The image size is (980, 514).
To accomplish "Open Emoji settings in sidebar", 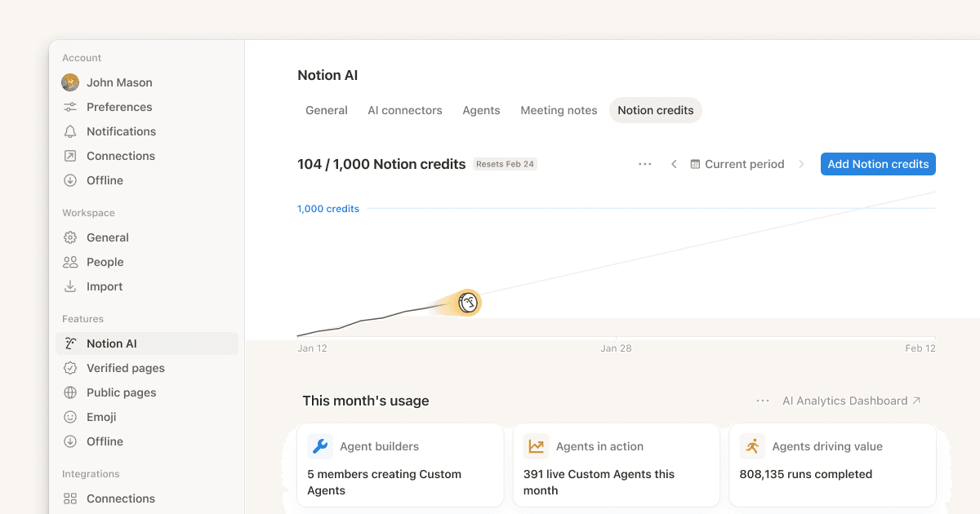I will pos(147,417).
